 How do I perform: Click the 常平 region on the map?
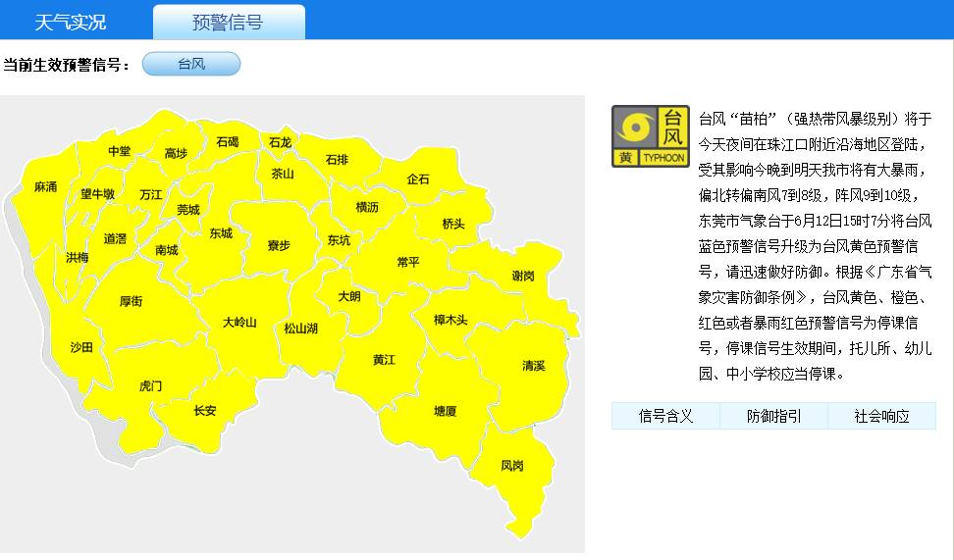[x=408, y=262]
